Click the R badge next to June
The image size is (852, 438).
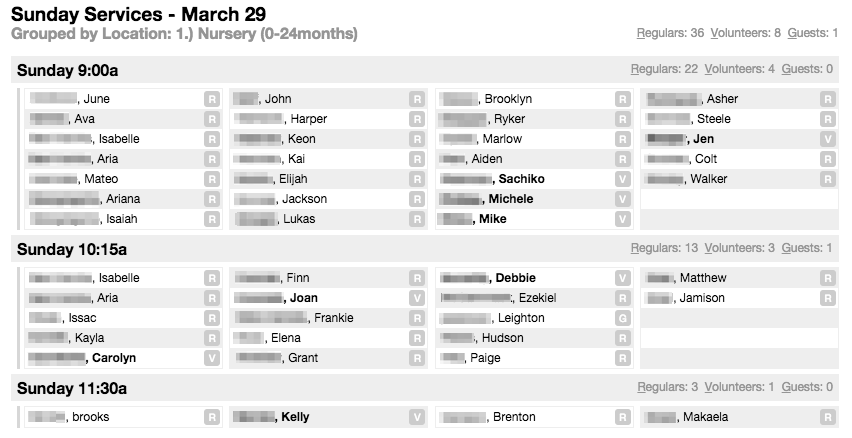[212, 99]
